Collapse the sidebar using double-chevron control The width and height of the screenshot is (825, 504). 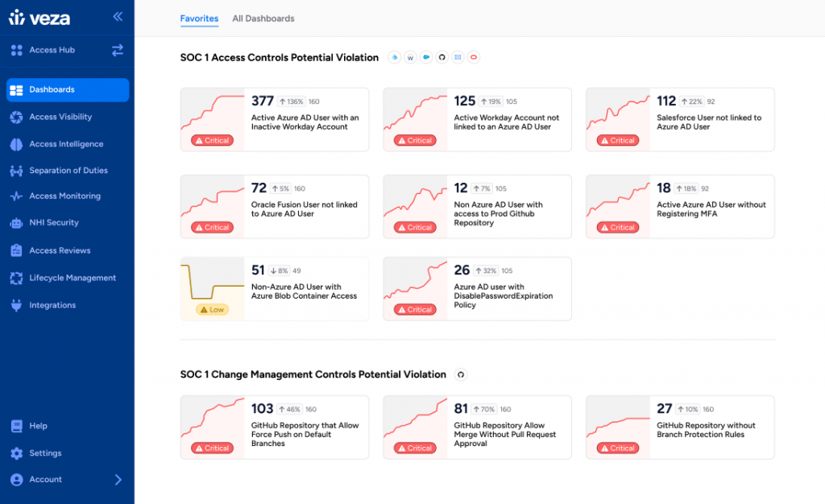pyautogui.click(x=117, y=16)
